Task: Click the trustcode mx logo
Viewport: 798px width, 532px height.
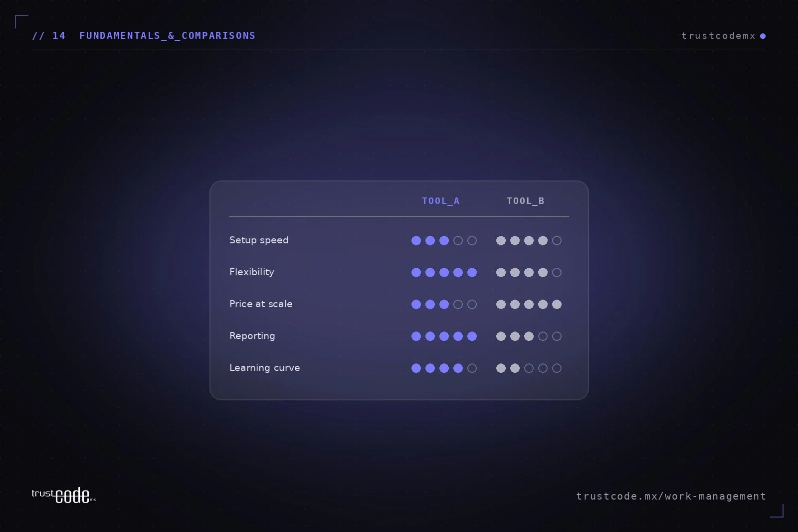Action: (63, 496)
